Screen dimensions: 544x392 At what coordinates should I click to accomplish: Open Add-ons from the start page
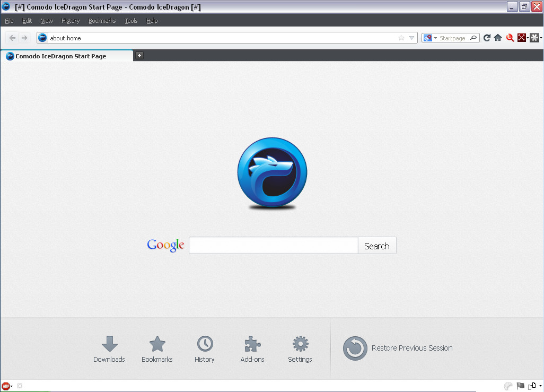pyautogui.click(x=252, y=349)
